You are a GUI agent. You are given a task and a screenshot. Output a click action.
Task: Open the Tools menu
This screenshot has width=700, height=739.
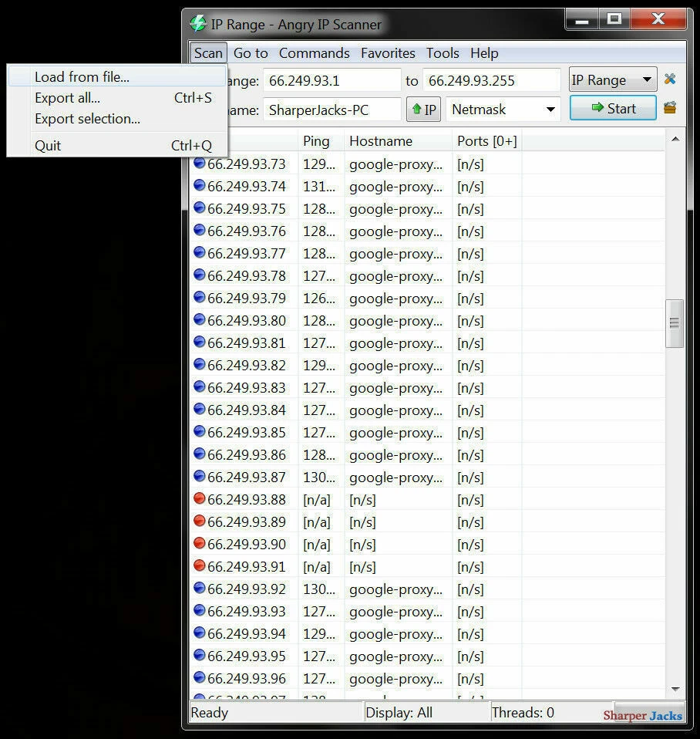(x=443, y=52)
